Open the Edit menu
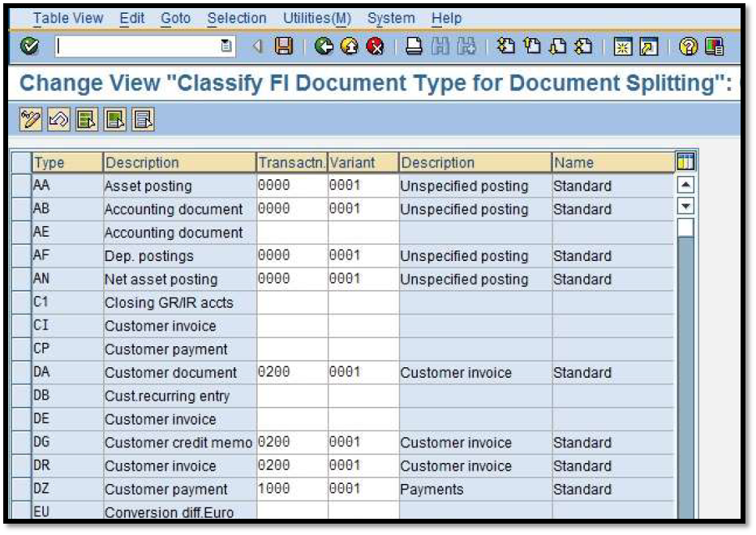The image size is (756, 535). pos(131,19)
